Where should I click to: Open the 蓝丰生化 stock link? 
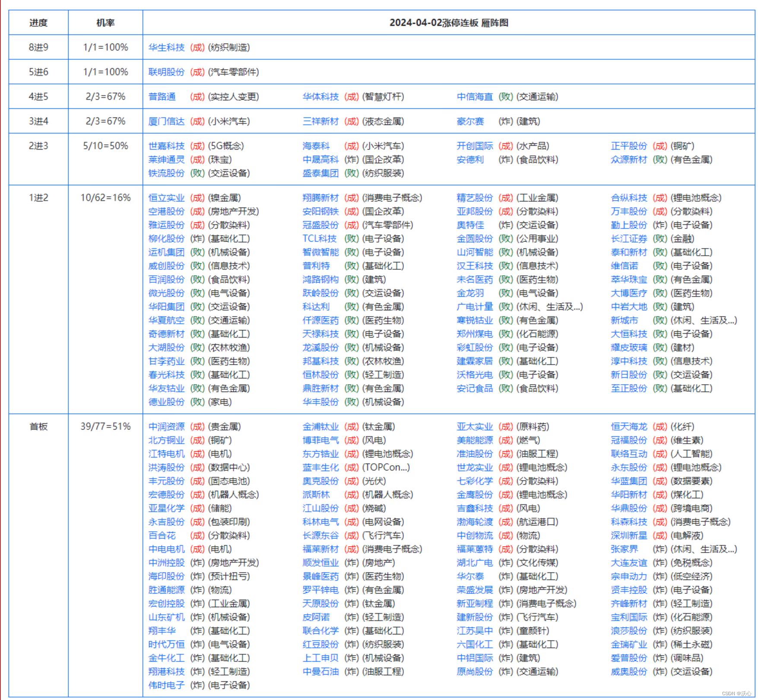click(x=320, y=468)
